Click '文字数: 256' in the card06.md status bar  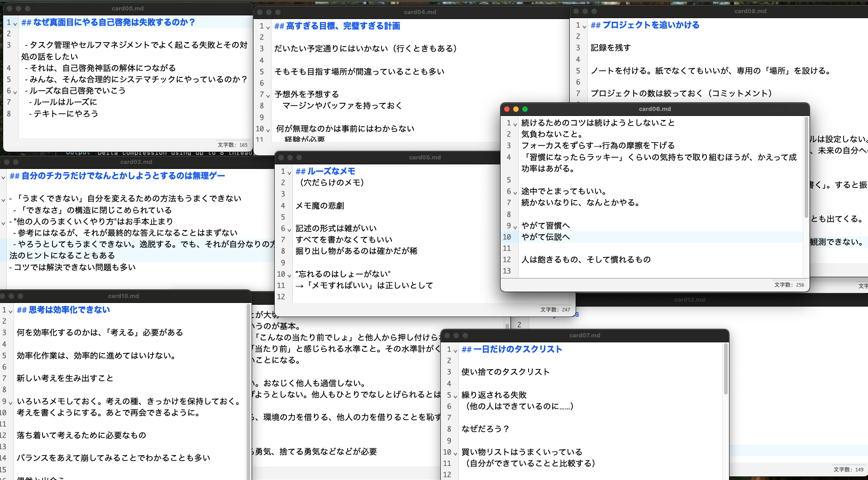pos(789,285)
